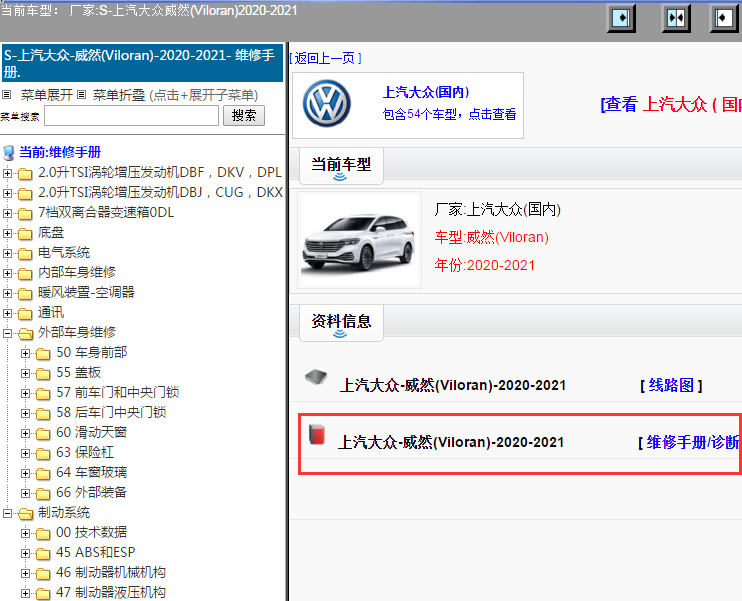Click folder icon of 50 车身前部
The width and height of the screenshot is (742, 601).
tap(43, 353)
